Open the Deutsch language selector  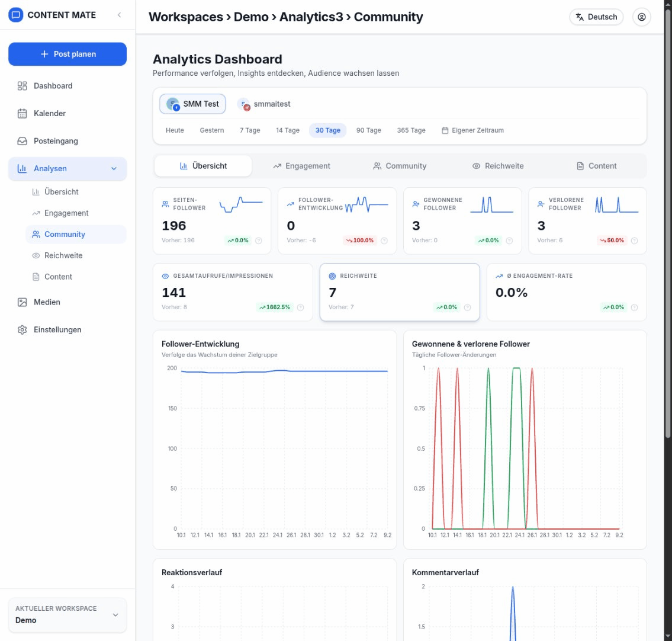tap(596, 17)
